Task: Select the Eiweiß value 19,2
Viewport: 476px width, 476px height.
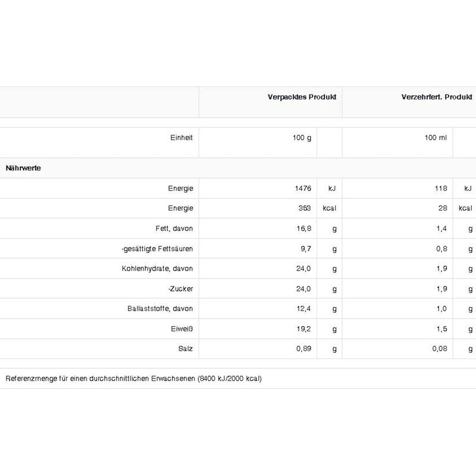Action: tap(303, 329)
